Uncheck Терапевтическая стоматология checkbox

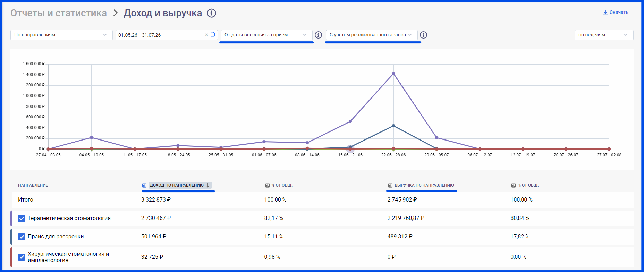tap(22, 219)
